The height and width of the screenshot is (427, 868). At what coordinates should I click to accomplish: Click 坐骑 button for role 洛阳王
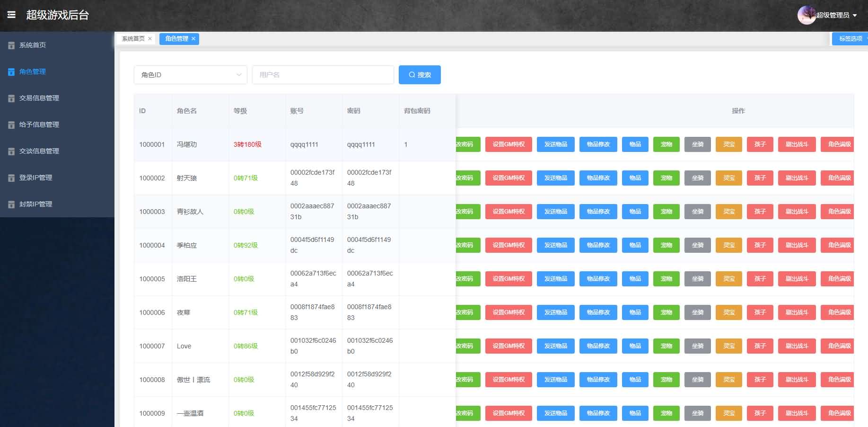(x=697, y=279)
